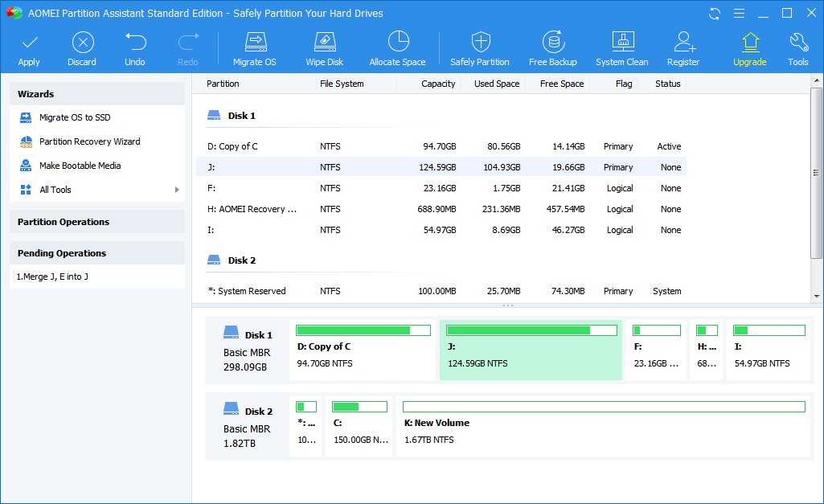Click AOMEI app logo in title bar
This screenshot has width=824, height=504.
point(14,13)
